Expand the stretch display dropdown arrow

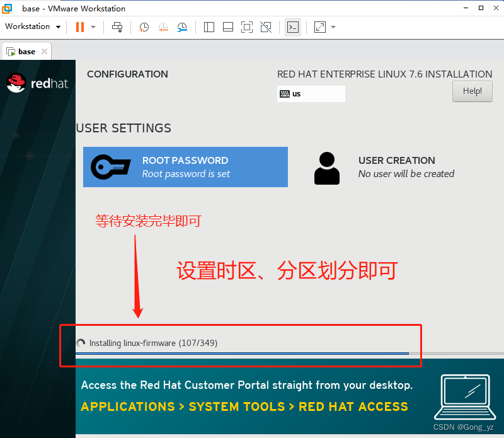[x=333, y=27]
